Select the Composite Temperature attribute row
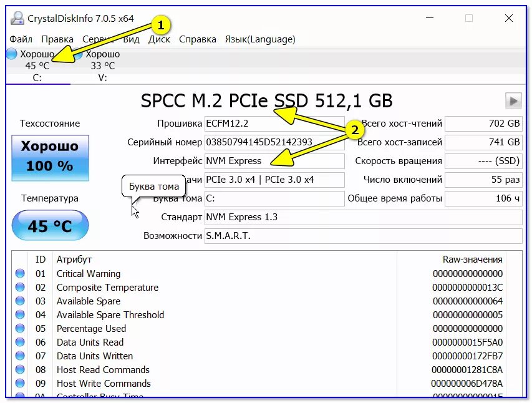 pyautogui.click(x=259, y=287)
